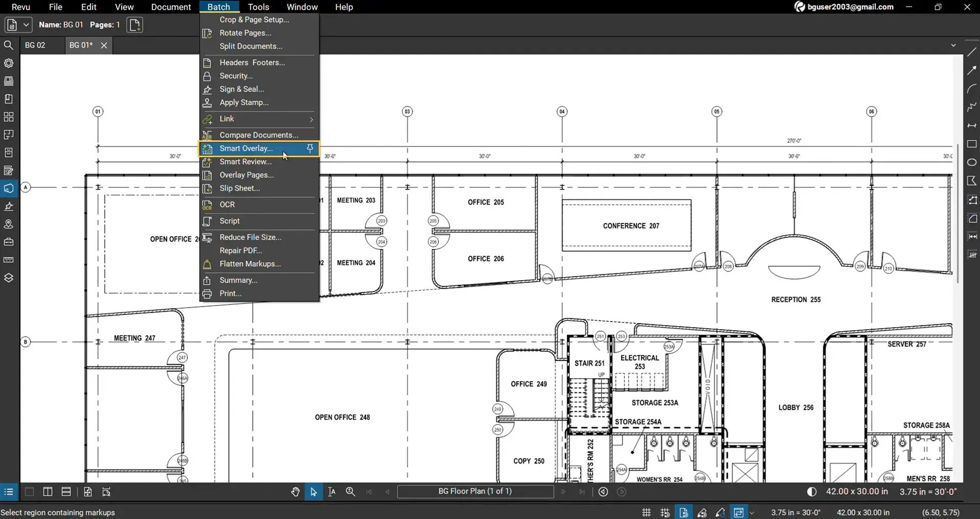
Task: Choose the Select Text tool
Action: tap(332, 492)
